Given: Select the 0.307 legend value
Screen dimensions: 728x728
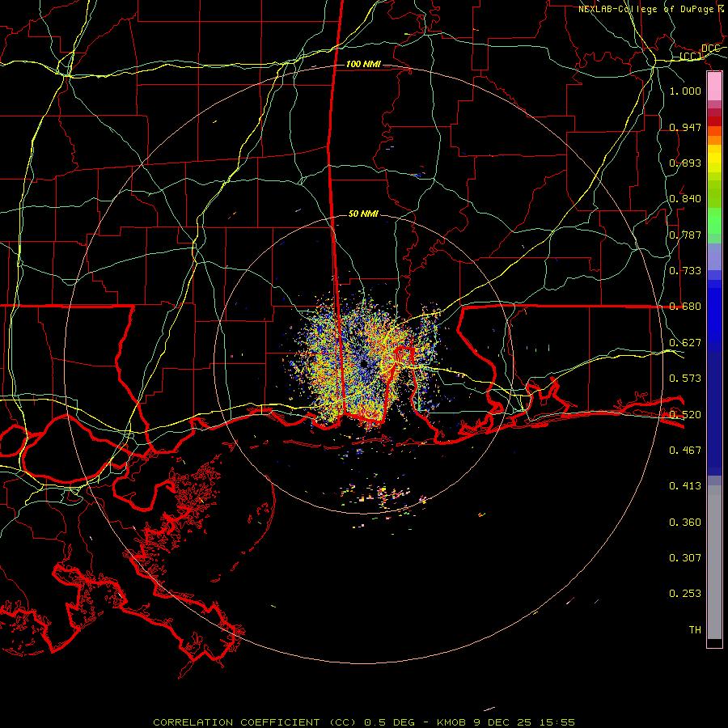Looking at the screenshot, I should tap(685, 557).
